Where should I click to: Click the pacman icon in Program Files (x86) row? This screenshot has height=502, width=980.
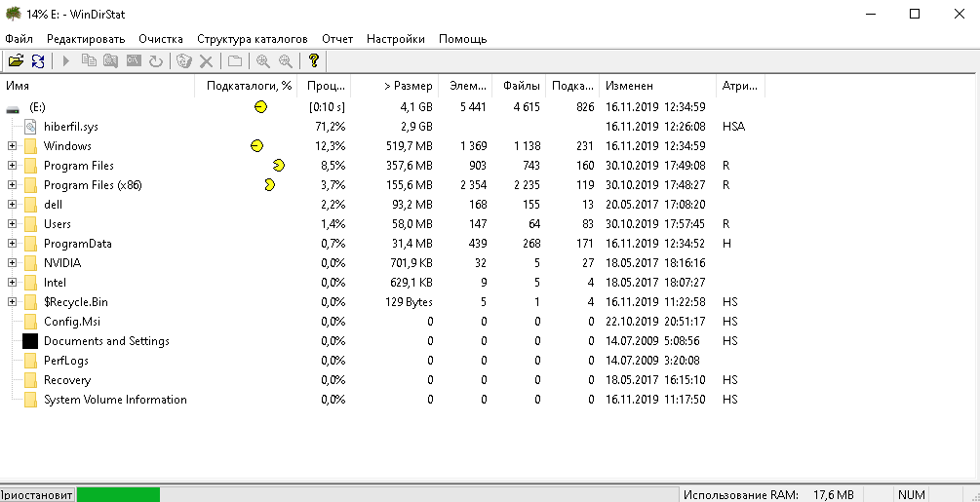tap(269, 185)
